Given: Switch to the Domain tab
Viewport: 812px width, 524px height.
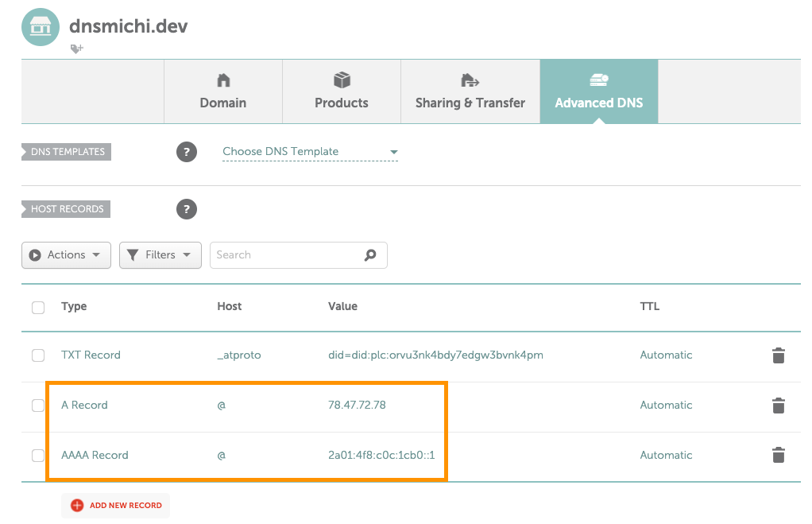Looking at the screenshot, I should (223, 91).
